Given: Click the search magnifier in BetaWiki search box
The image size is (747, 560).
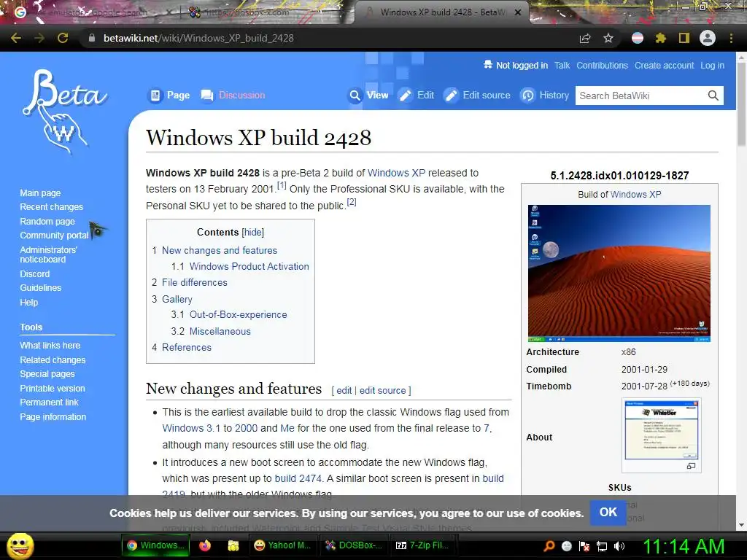Looking at the screenshot, I should tap(713, 96).
